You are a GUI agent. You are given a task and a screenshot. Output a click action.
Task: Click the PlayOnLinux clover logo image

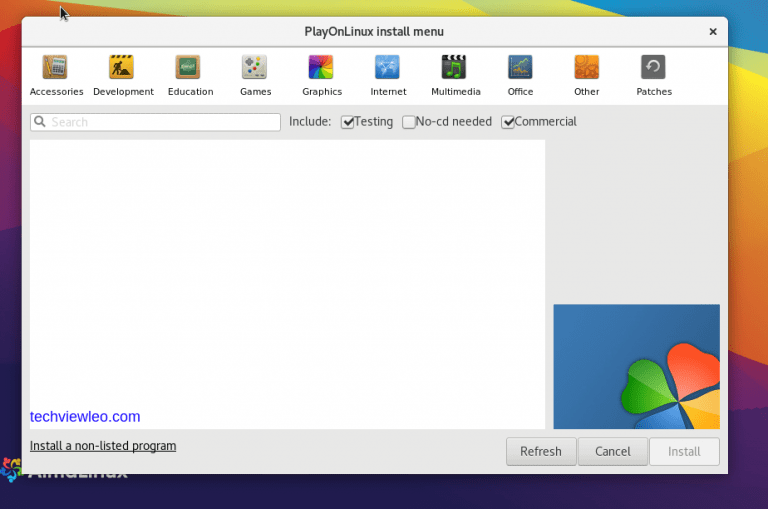coord(636,366)
